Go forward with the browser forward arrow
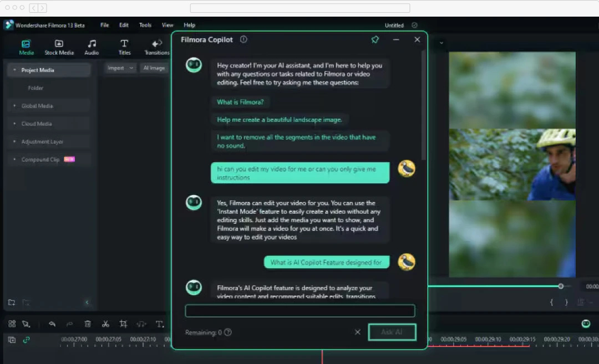The width and height of the screenshot is (599, 364). click(x=42, y=8)
